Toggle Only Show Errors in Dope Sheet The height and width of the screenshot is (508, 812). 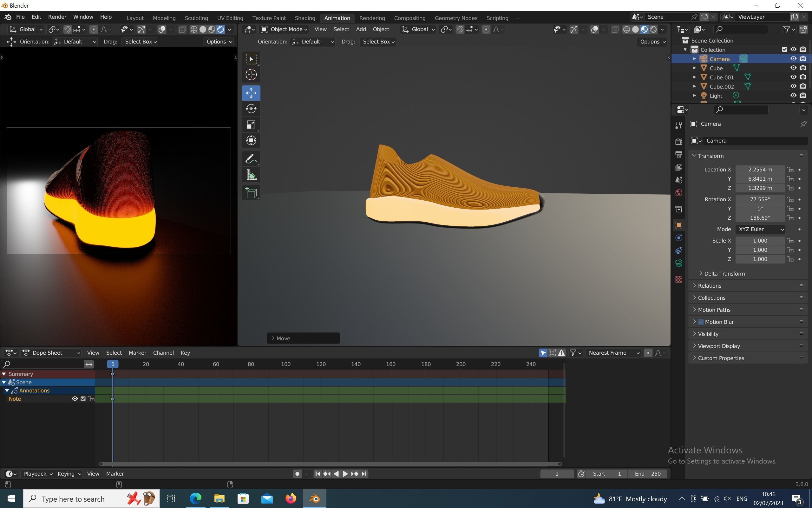561,353
